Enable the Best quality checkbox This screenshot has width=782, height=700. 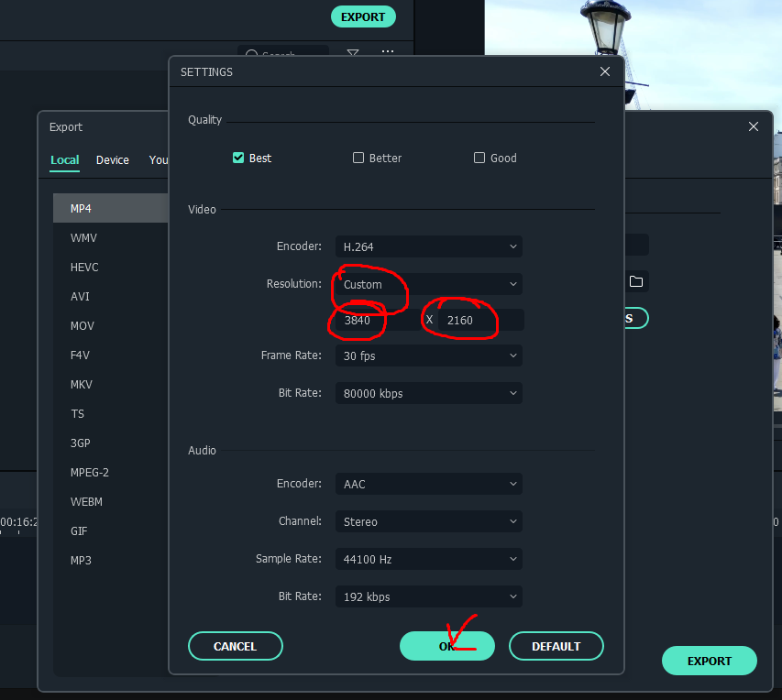click(x=238, y=158)
